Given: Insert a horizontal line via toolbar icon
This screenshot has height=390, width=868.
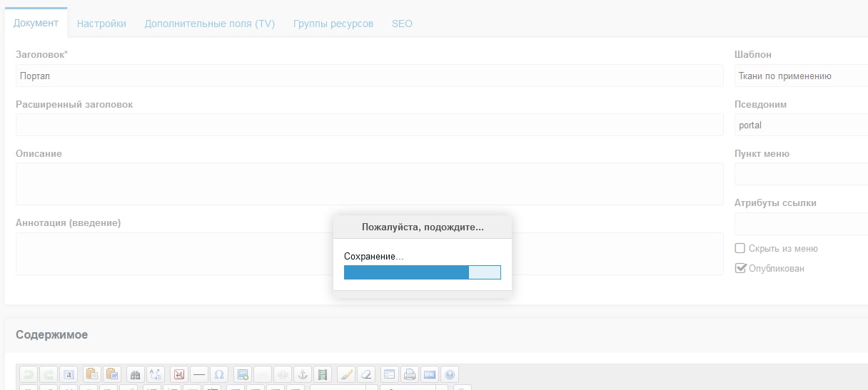Looking at the screenshot, I should point(198,374).
